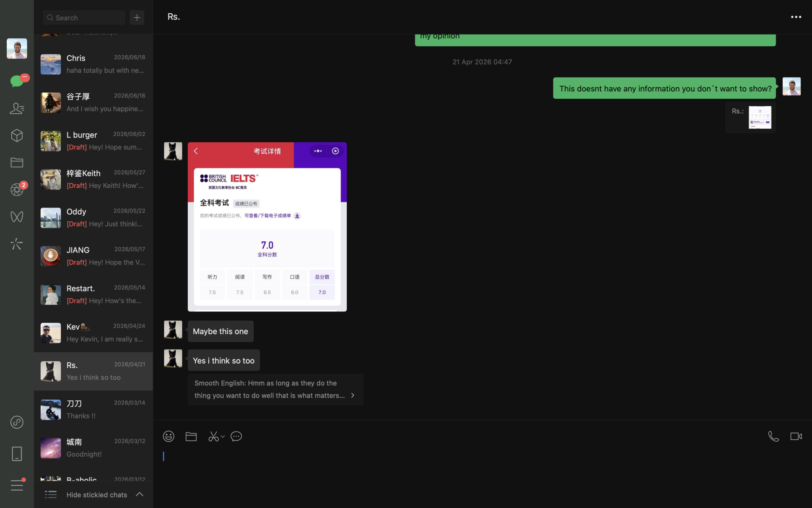Open the emoji sticker picker
Screen dimensions: 812x508
(168, 437)
